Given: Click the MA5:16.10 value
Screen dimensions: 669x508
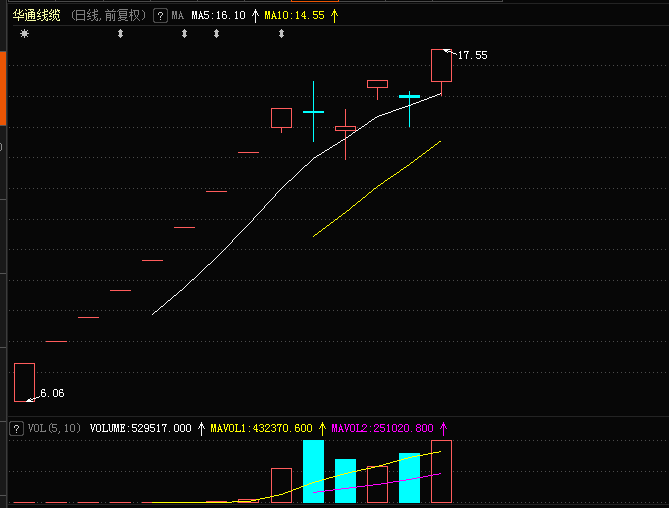Looking at the screenshot, I should (218, 16).
